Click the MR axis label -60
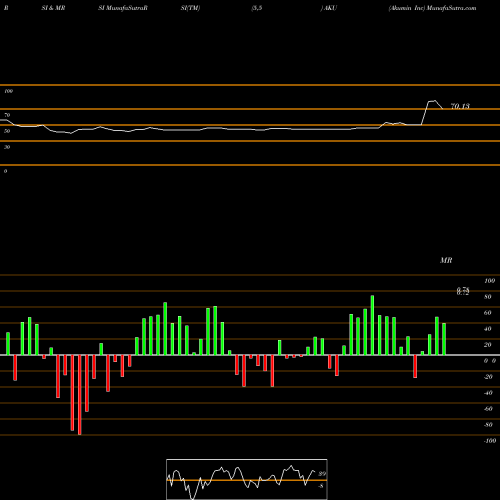500x500 pixels. (x=488, y=409)
